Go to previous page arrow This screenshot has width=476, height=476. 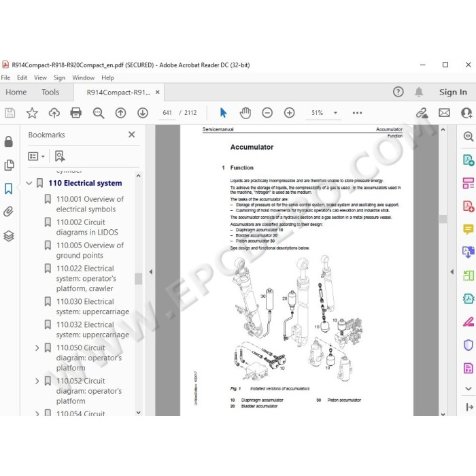[x=120, y=113]
